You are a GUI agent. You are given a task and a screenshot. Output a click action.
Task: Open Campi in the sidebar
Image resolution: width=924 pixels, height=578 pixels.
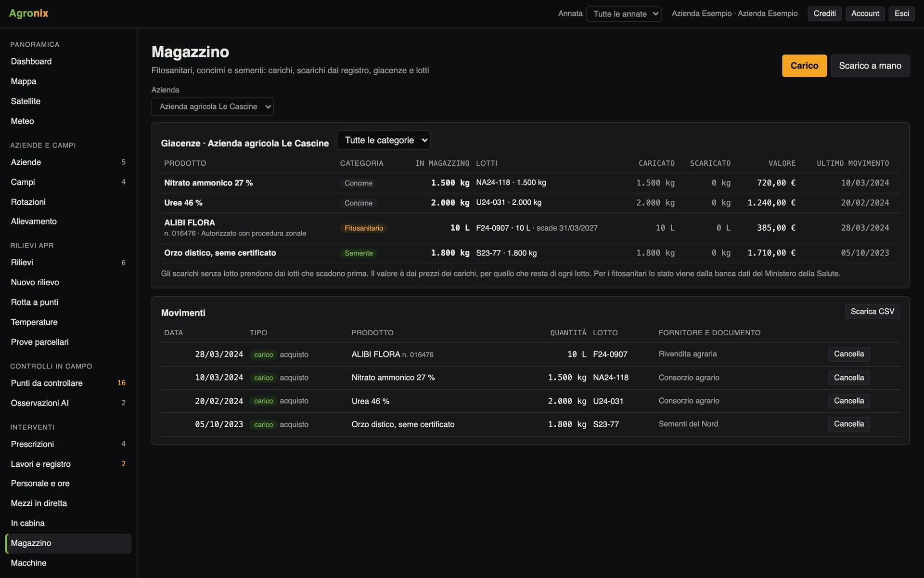[68, 182]
